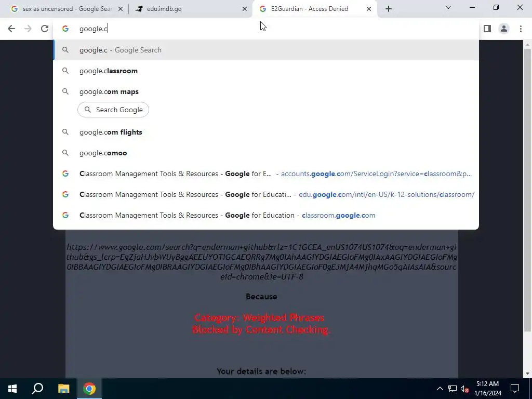Close the E2Guardian Access Denied tab
Screen dimensions: 532x399
point(369,9)
